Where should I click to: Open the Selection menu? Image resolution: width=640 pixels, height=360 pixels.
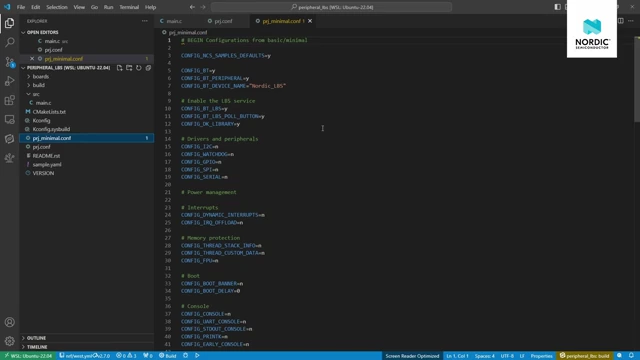coord(57,7)
